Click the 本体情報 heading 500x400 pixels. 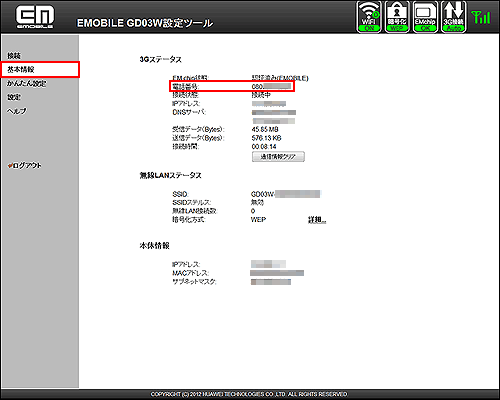(x=154, y=246)
